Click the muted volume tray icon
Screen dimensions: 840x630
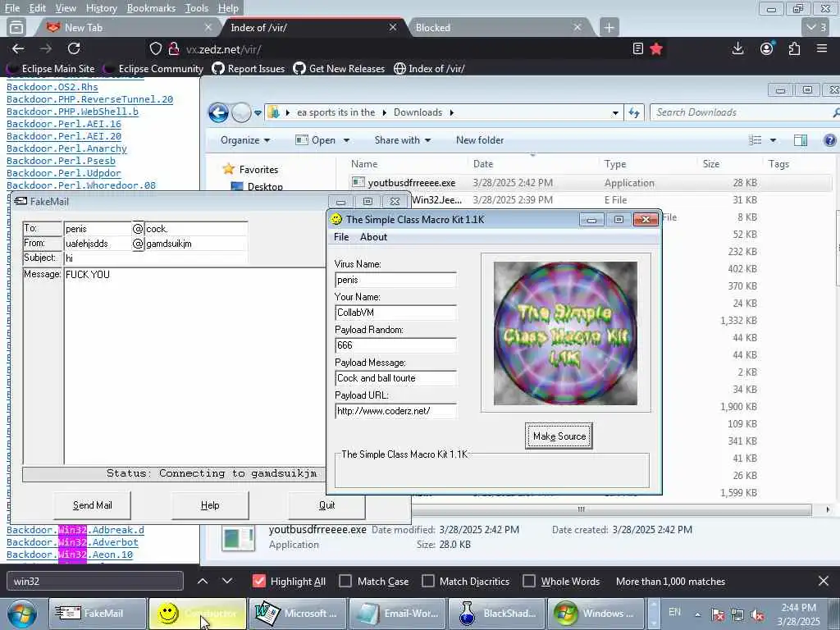pos(757,615)
